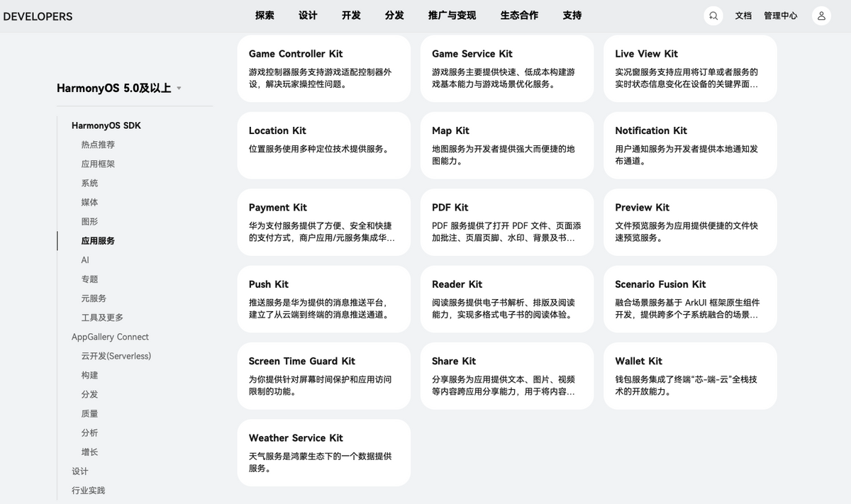851x504 pixels.
Task: Select 云开发(Serverless) in the sidebar
Action: [x=116, y=356]
